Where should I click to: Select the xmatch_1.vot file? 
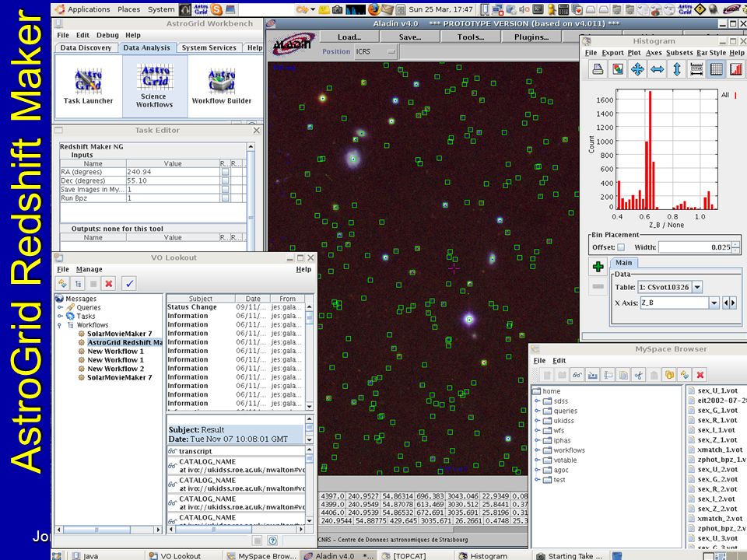[719, 450]
